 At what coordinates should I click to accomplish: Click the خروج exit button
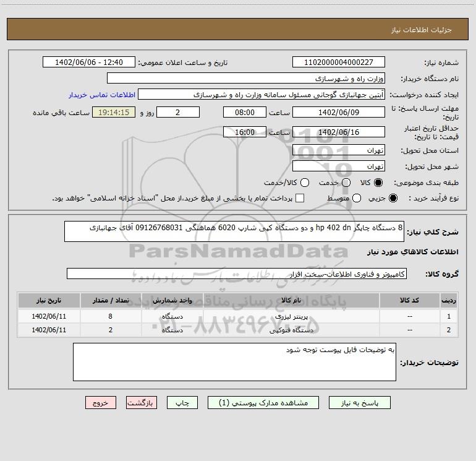(101, 403)
